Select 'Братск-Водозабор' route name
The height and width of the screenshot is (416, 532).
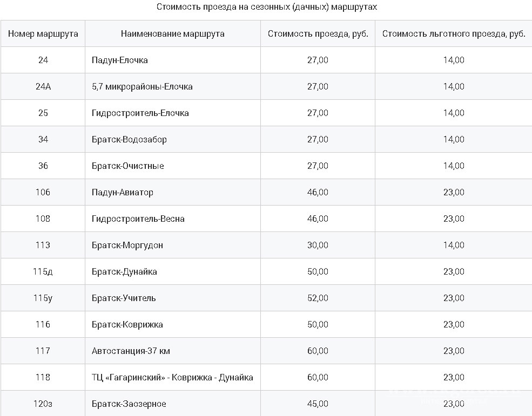point(129,139)
